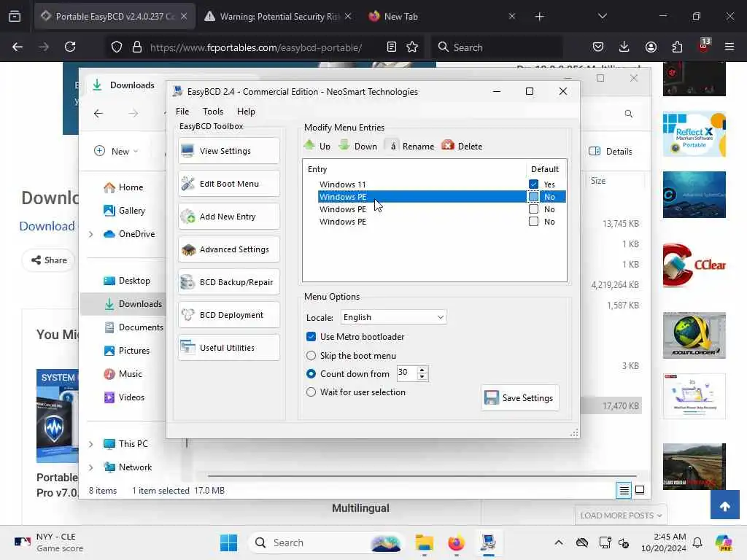Click the countdown seconds field
747x560 pixels.
(x=407, y=373)
